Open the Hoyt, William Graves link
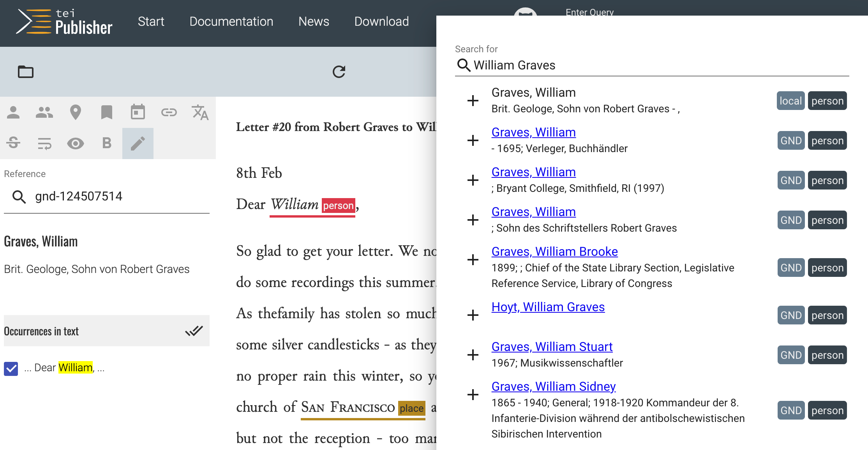This screenshot has width=868, height=450. (x=548, y=307)
